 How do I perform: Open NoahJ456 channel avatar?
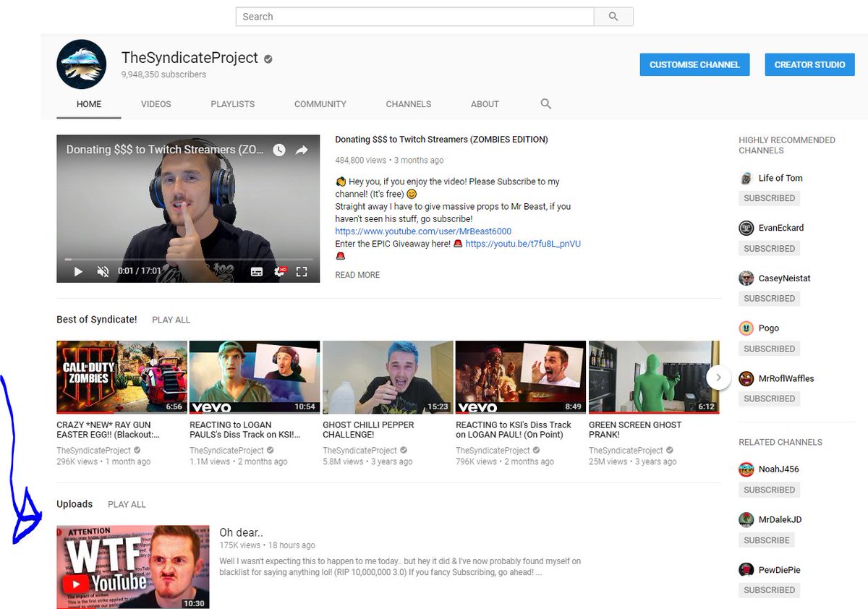pos(746,469)
